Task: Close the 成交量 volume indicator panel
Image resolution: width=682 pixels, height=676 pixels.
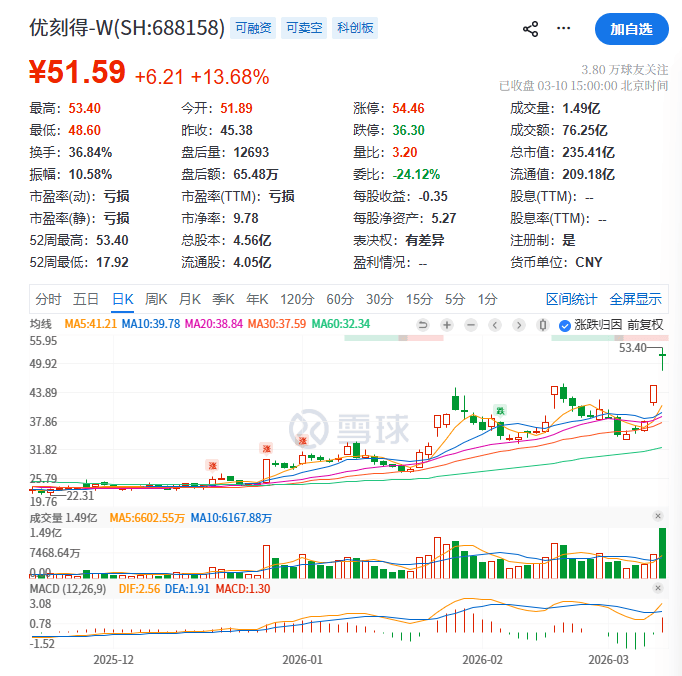Action: [x=658, y=516]
